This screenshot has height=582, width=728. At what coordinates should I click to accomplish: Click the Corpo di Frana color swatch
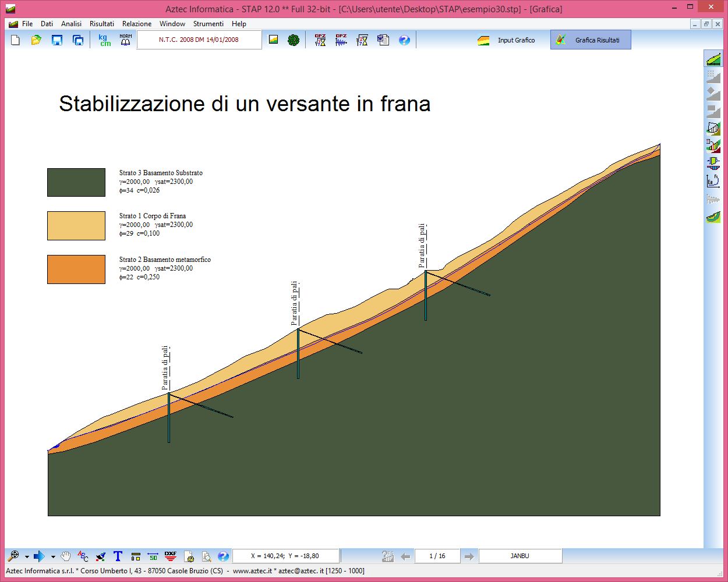tap(76, 226)
